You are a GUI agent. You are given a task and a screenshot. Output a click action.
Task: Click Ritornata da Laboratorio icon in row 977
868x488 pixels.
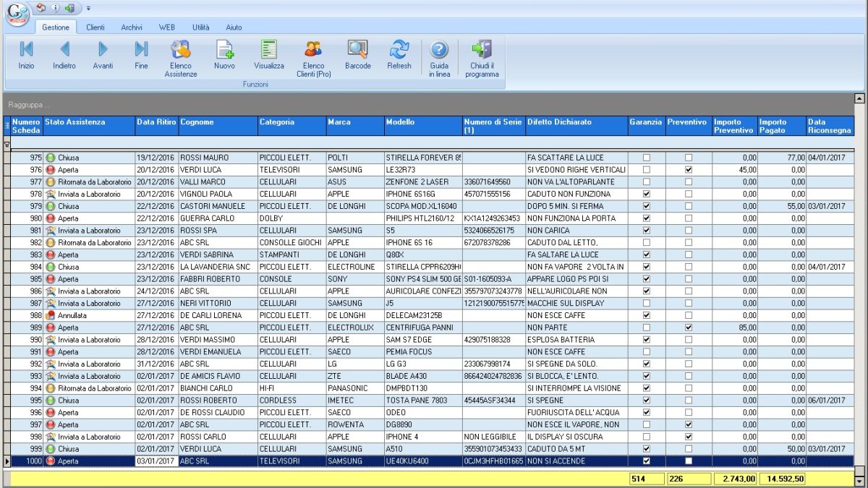tap(51, 182)
